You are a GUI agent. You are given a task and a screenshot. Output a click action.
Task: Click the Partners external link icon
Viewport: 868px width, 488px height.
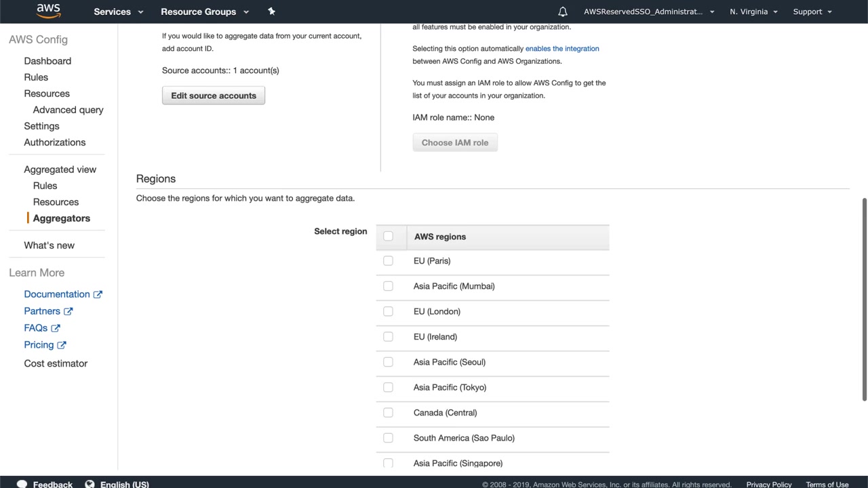pos(68,311)
